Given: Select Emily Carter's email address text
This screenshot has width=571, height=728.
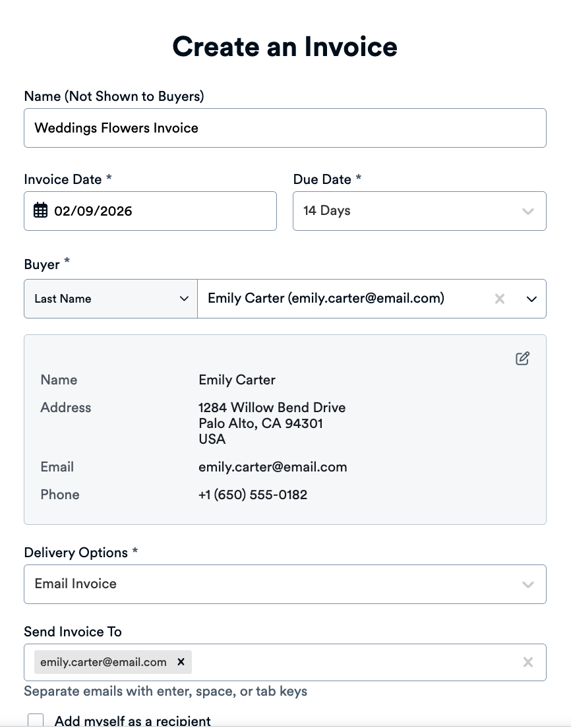Looking at the screenshot, I should click(x=272, y=467).
